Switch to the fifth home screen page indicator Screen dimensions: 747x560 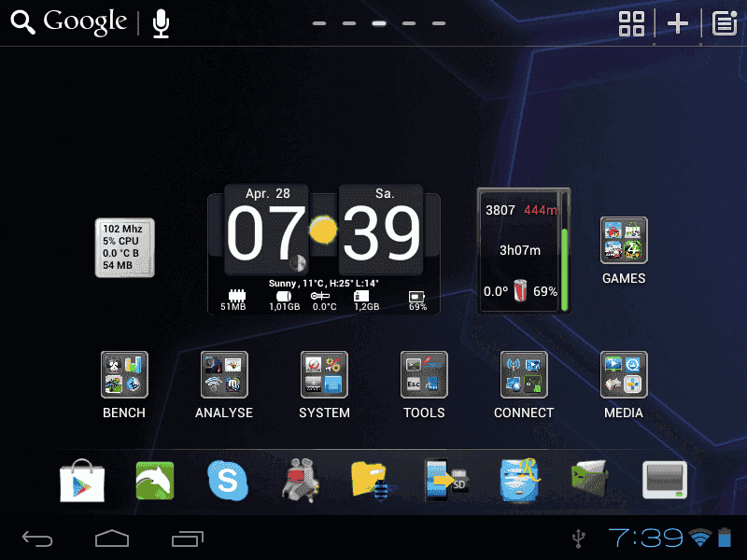pos(439,23)
